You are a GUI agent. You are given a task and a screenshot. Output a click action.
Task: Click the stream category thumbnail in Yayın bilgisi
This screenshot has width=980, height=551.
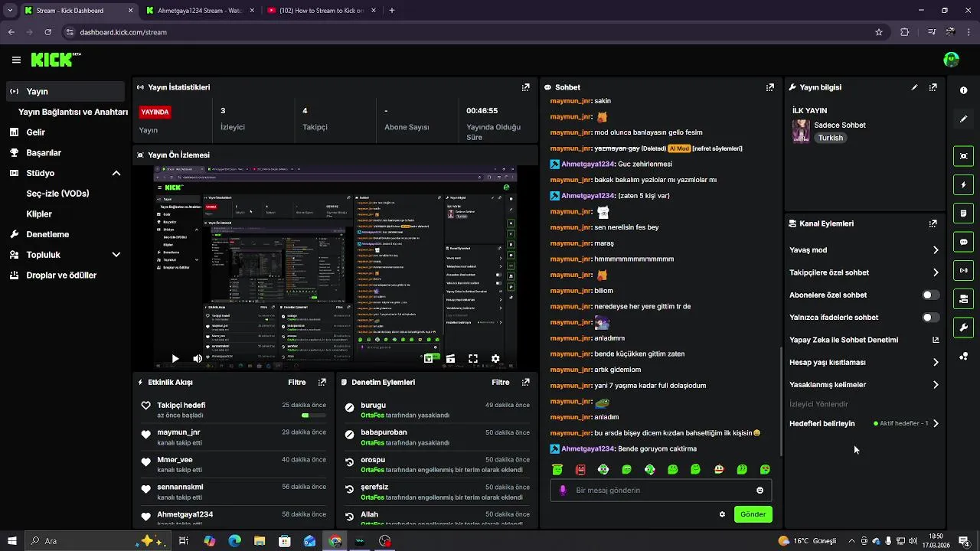801,131
